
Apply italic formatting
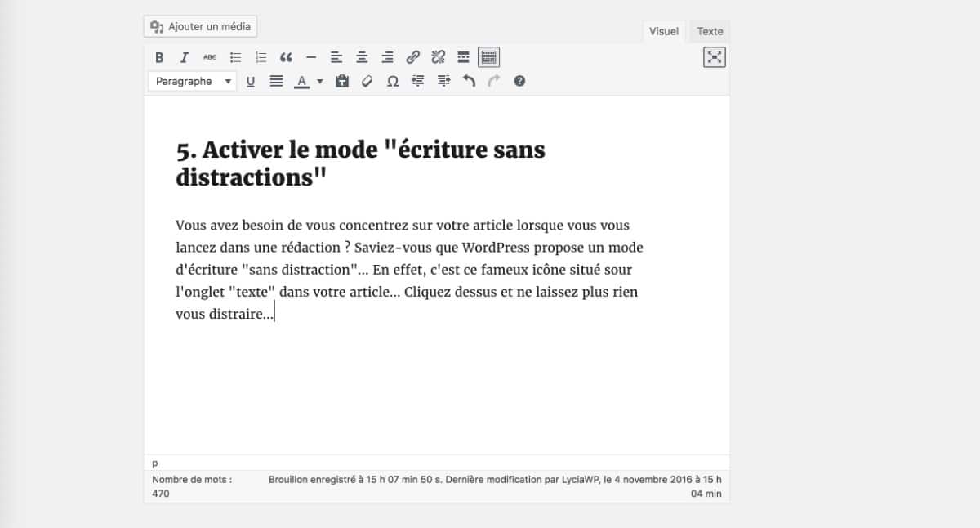point(184,56)
